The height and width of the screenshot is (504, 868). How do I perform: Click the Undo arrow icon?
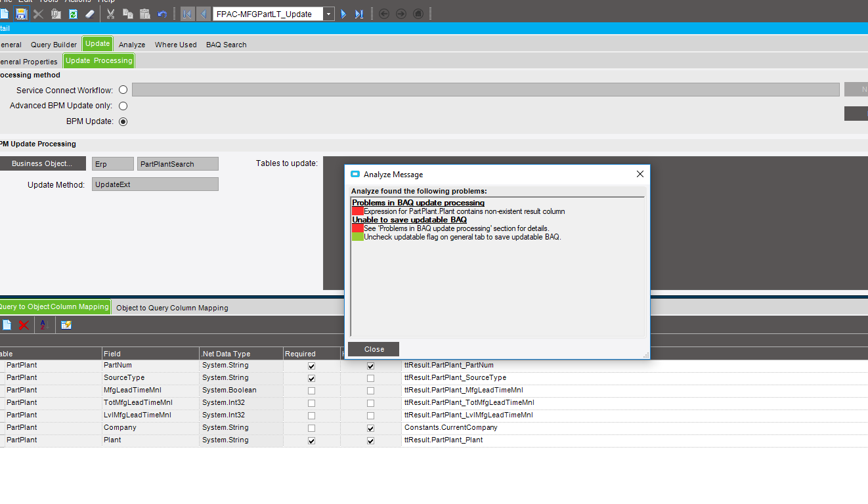(x=162, y=14)
